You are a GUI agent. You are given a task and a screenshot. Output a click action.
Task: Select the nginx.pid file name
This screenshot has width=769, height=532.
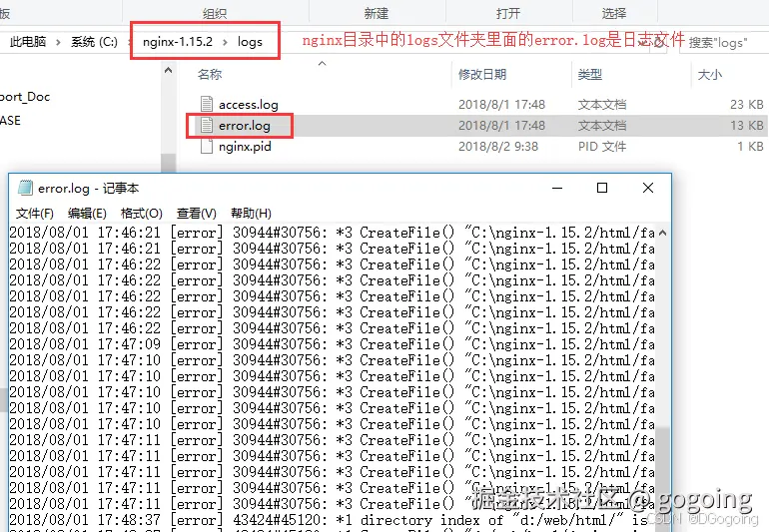point(245,147)
